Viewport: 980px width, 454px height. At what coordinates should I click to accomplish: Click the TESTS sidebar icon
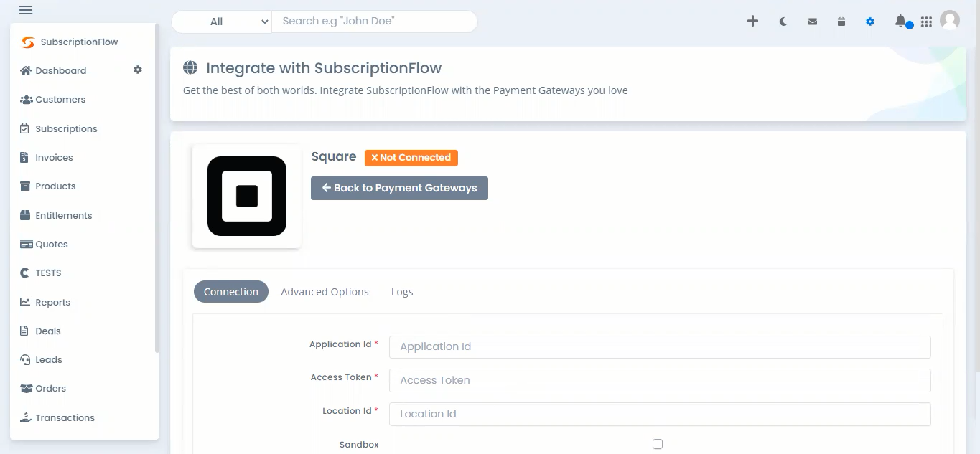click(25, 273)
